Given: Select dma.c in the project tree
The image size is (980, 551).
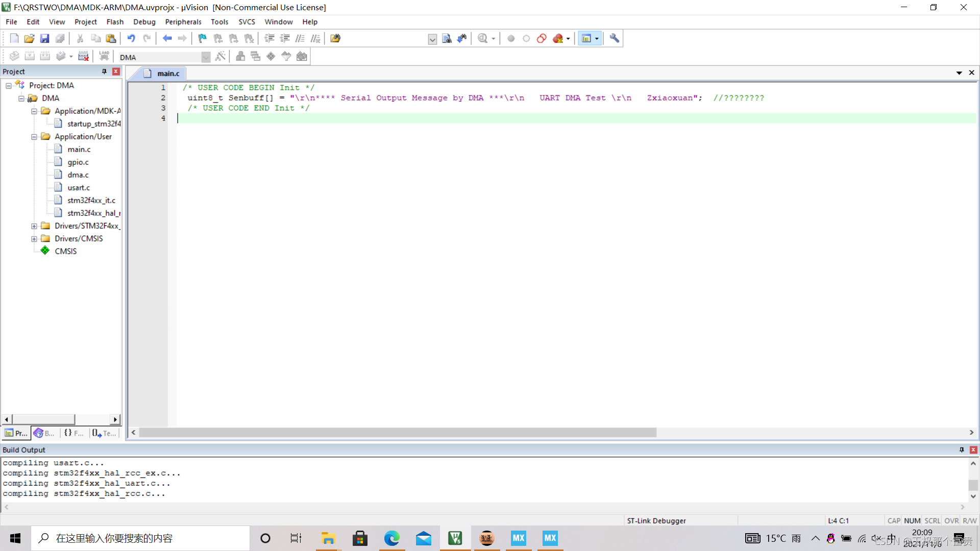Looking at the screenshot, I should pos(78,175).
